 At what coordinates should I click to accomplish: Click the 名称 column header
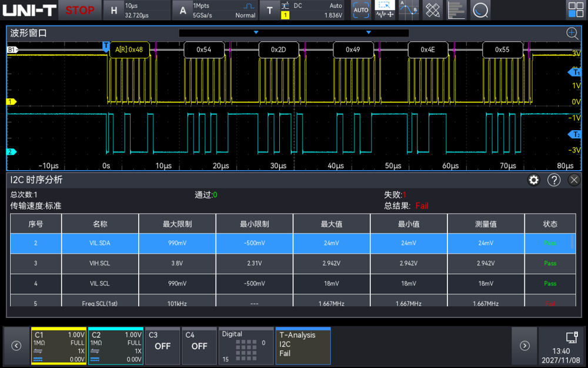coord(100,224)
